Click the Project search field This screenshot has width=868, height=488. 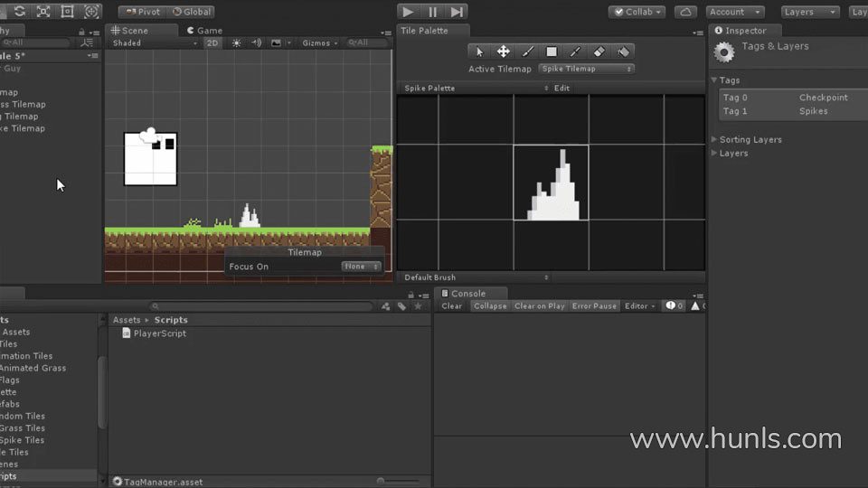click(x=261, y=306)
